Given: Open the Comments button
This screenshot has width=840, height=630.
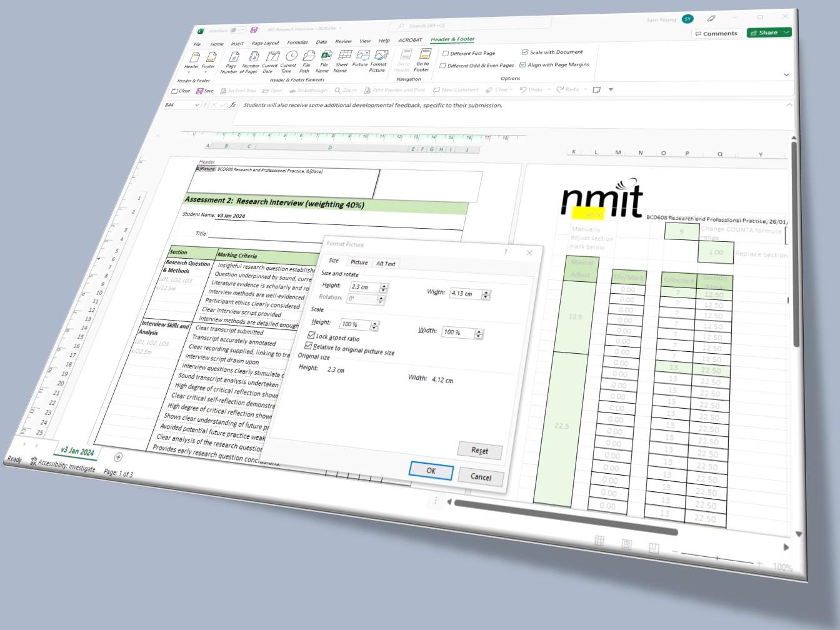Looking at the screenshot, I should click(716, 34).
